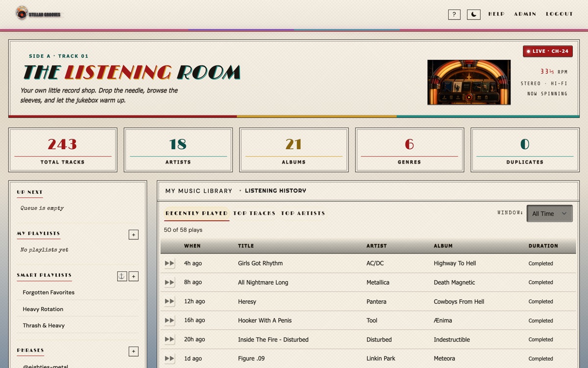Open Heavy Rotation smart playlist
This screenshot has width=588, height=368.
tap(43, 309)
